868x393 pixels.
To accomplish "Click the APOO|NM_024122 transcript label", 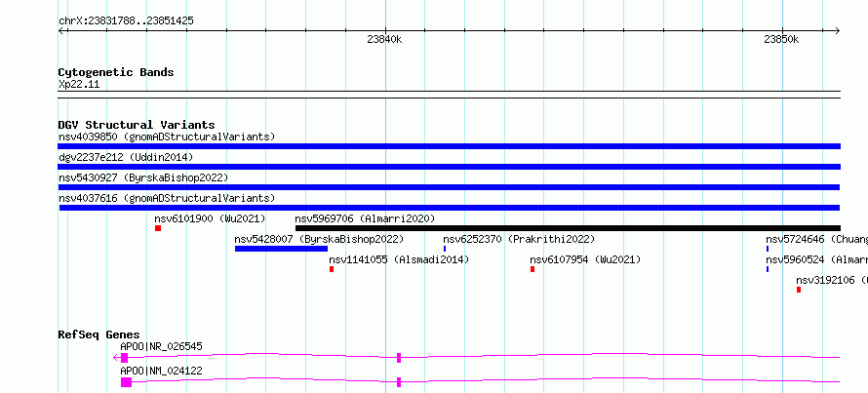I will pyautogui.click(x=161, y=371).
